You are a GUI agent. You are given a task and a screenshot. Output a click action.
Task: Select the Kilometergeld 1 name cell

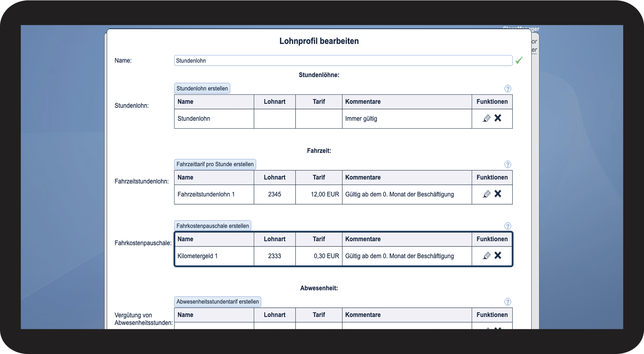[x=214, y=256]
